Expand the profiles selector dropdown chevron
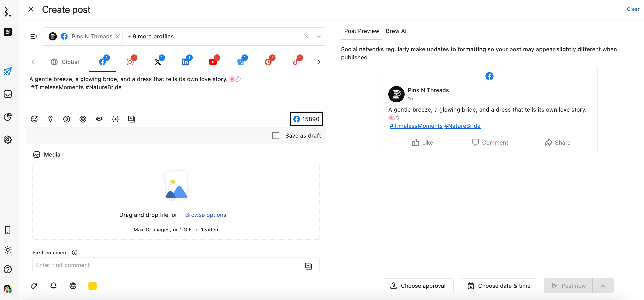 (318, 37)
